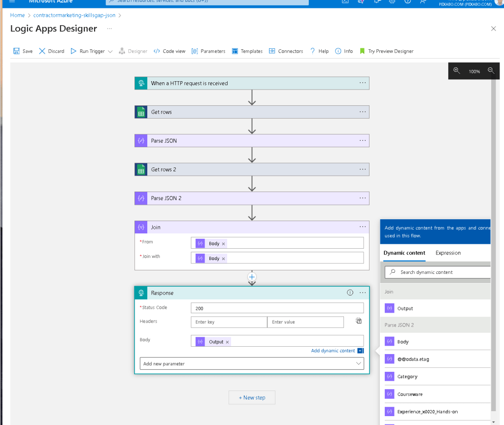Click the Join From input field
The height and width of the screenshot is (425, 504).
277,243
